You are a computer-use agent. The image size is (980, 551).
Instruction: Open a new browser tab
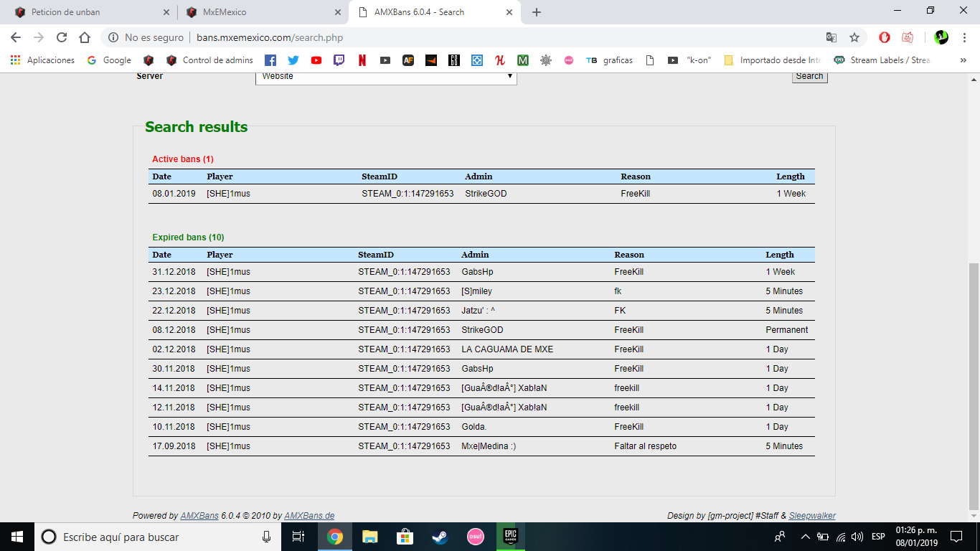pyautogui.click(x=537, y=12)
